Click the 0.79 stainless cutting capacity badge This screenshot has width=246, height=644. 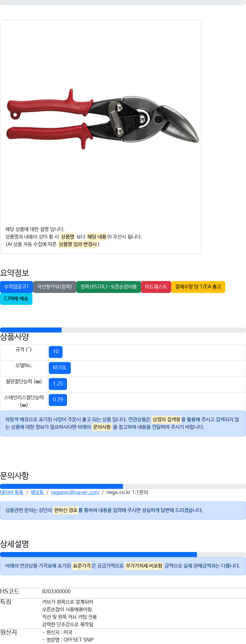[58, 400]
